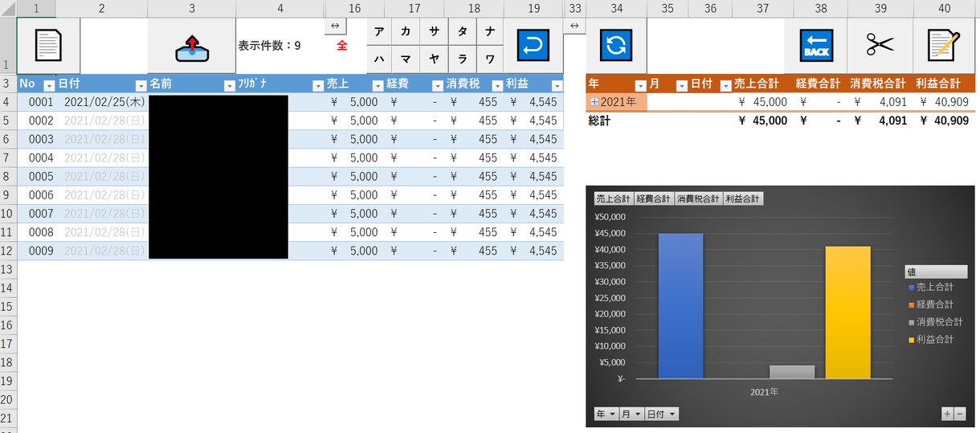The image size is (980, 433).
Task: Open chart 日付 axis field dropdown button
Action: (662, 414)
